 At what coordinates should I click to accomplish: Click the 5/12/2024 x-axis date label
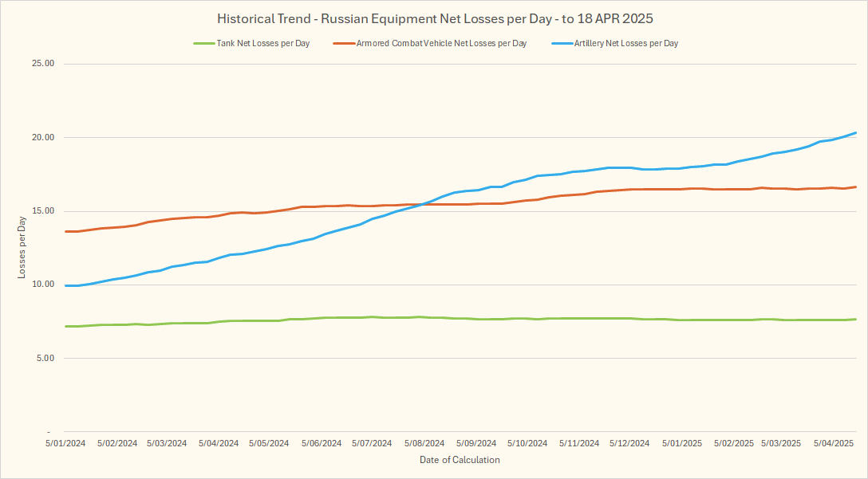point(630,443)
